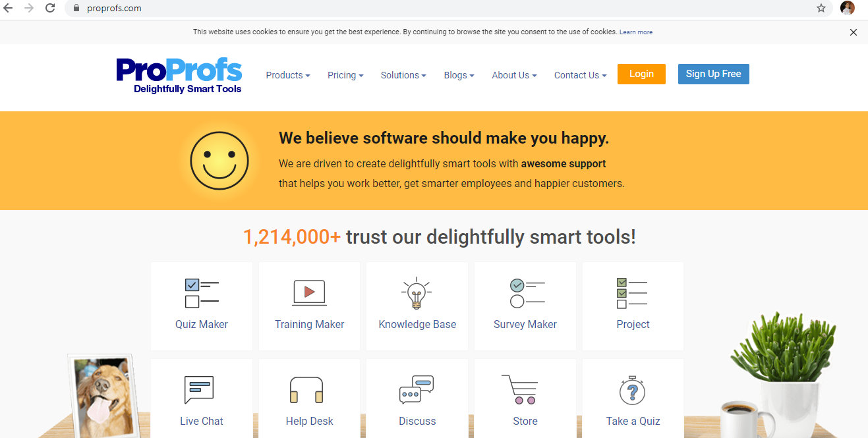This screenshot has height=438, width=868.
Task: Open the Training Maker link
Action: point(310,324)
